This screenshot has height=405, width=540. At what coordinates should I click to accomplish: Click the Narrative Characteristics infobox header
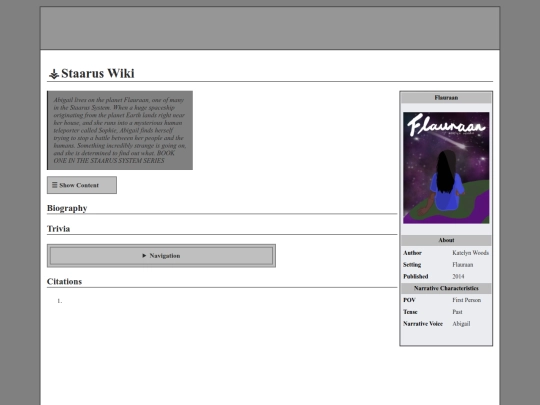tap(446, 288)
